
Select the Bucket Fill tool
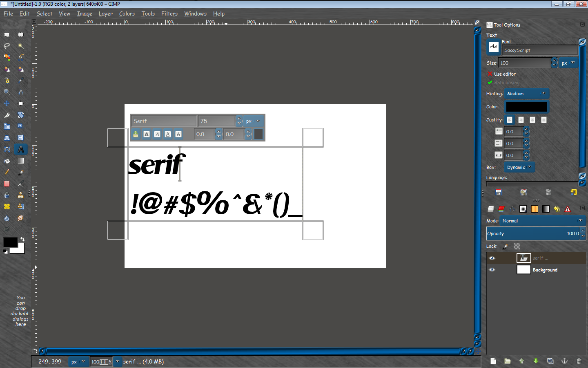pyautogui.click(x=7, y=161)
